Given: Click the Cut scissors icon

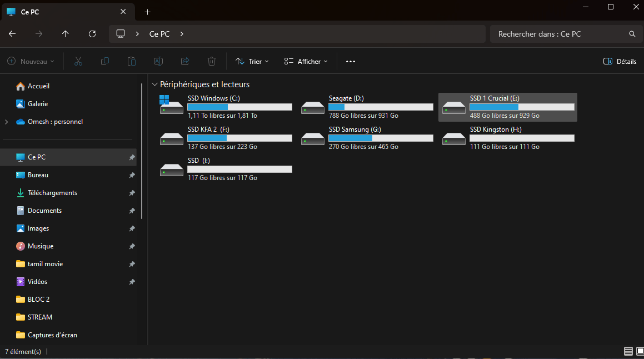Looking at the screenshot, I should point(78,61).
